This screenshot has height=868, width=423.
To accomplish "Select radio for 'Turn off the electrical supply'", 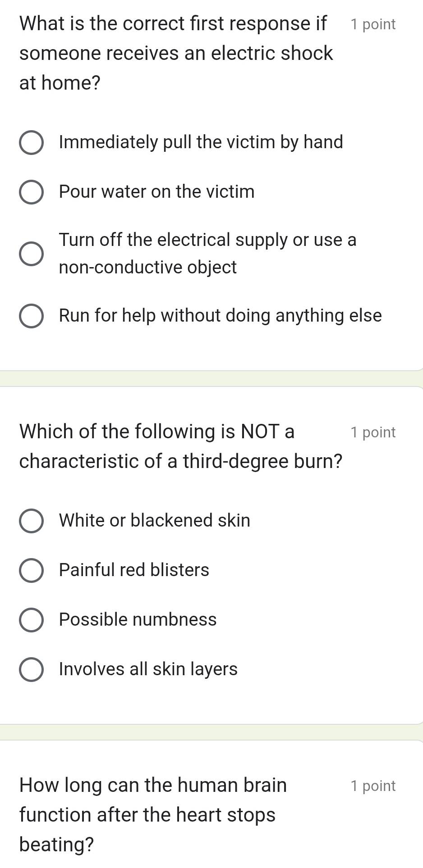I will (x=32, y=254).
